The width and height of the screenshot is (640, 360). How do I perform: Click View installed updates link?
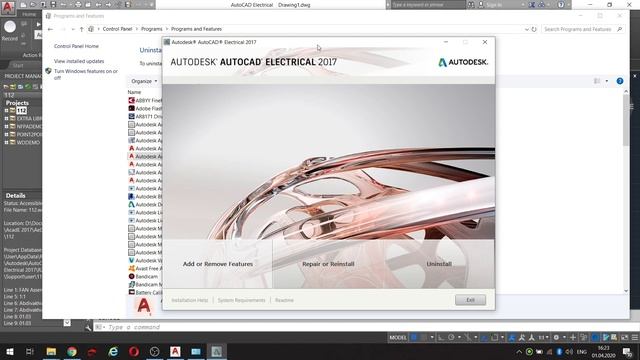point(79,61)
